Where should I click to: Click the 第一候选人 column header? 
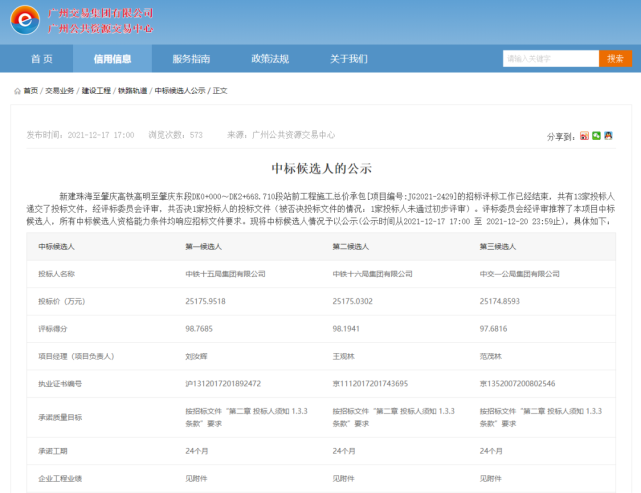click(x=204, y=246)
